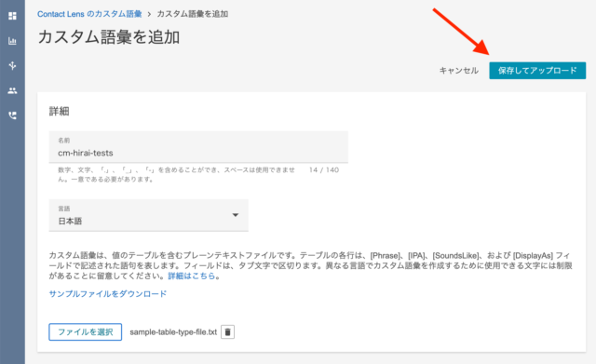The width and height of the screenshot is (596, 364).
Task: Open the dashboard grid icon in sidebar
Action: point(12,16)
